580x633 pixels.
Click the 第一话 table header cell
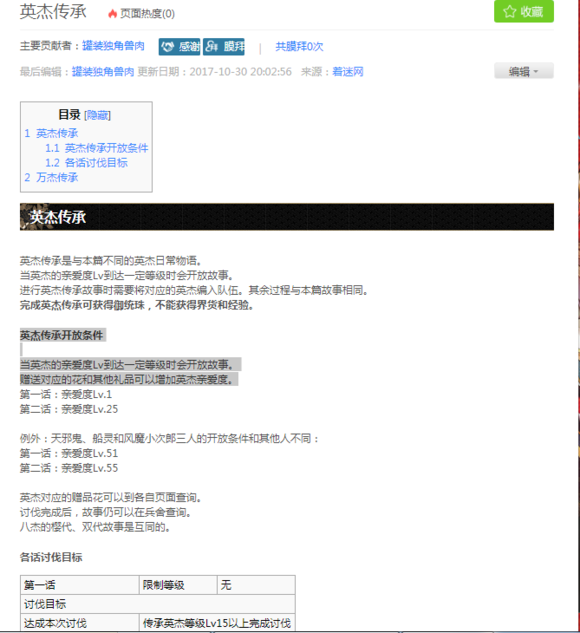[x=80, y=585]
